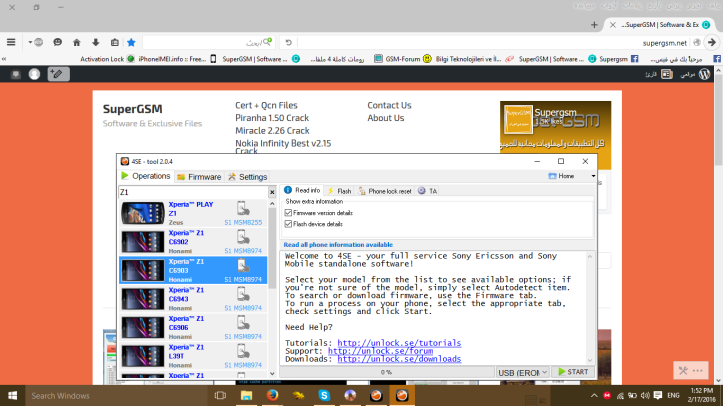This screenshot has height=406, width=723.
Task: Open the browser history dropdown arrow
Action: click(30, 42)
